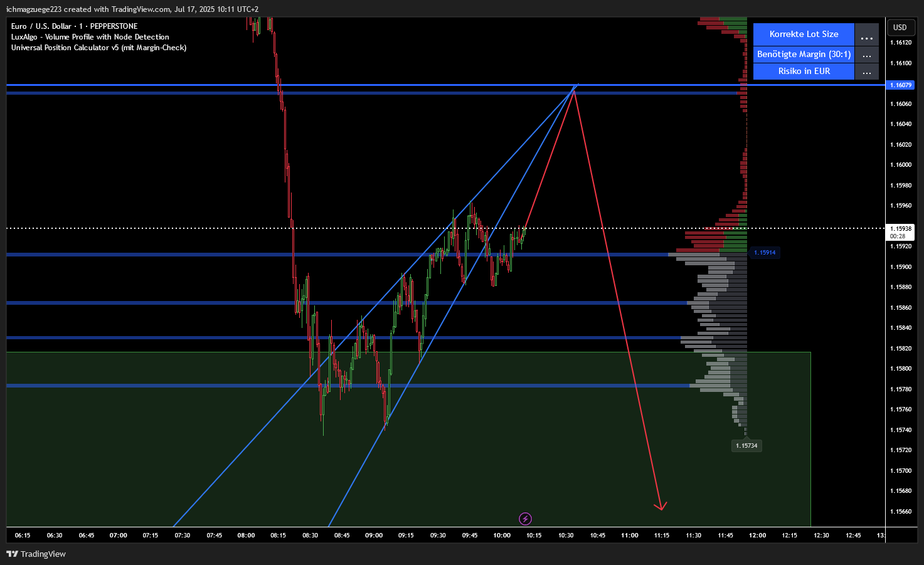Click the Korrekte Lot Size table cell

[x=804, y=34]
